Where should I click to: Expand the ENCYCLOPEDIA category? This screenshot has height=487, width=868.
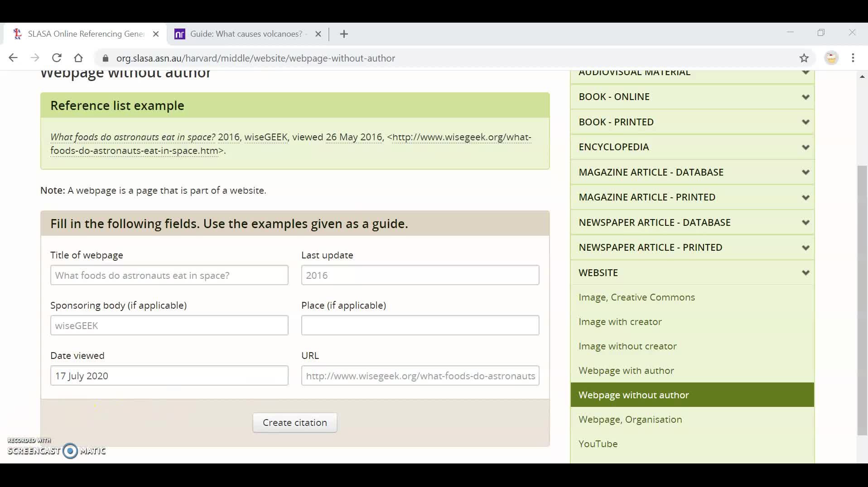(x=692, y=147)
